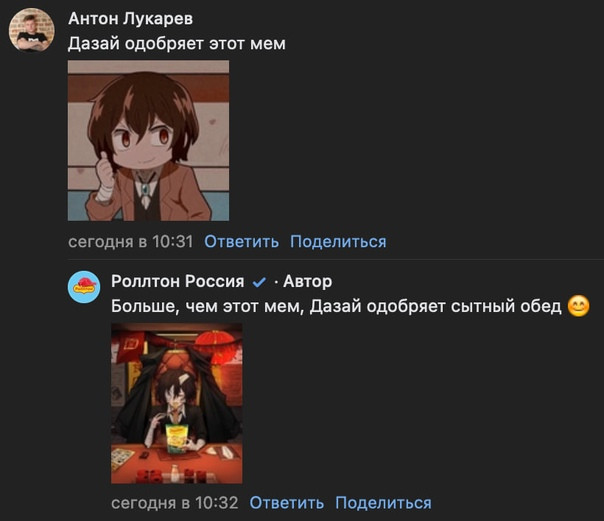This screenshot has height=521, width=604.
Task: Open the Роллтон Россия profile name
Action: point(178,281)
